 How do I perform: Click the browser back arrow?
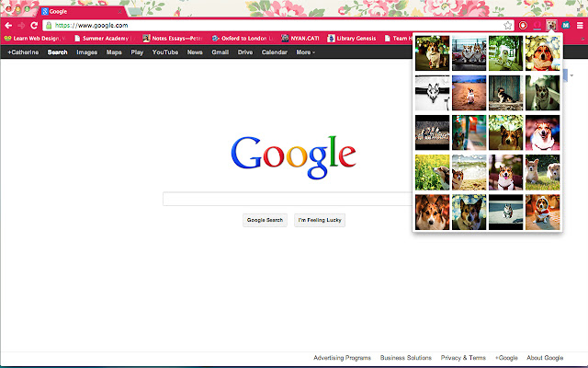[7, 25]
